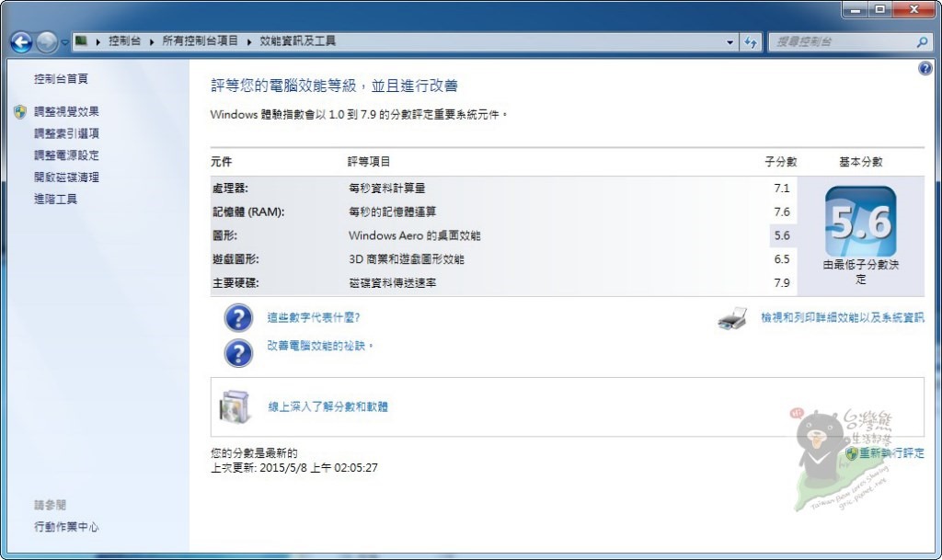
Task: Click the 主要硬碟 row label
Action: pyautogui.click(x=235, y=282)
